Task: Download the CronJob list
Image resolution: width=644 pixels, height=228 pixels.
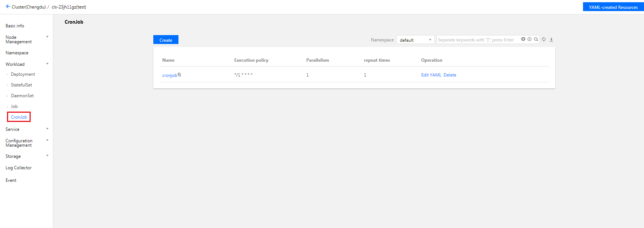Action: coord(551,40)
